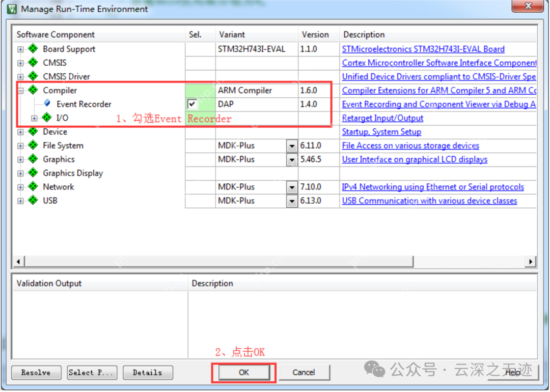Click the Network component diamond icon
The width and height of the screenshot is (550, 392).
[33, 186]
